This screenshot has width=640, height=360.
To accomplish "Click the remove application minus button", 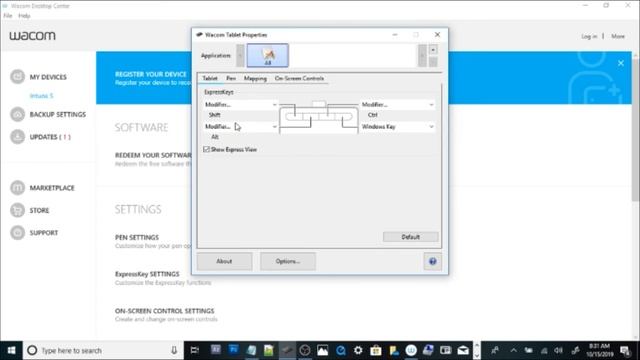I will click(433, 62).
